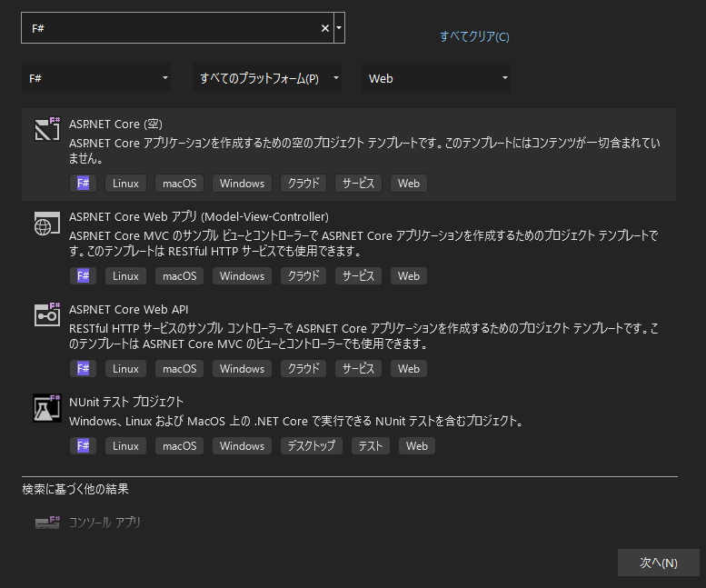Click the ASP.NET Core (空) template icon
The height and width of the screenshot is (588, 706).
pos(47,129)
